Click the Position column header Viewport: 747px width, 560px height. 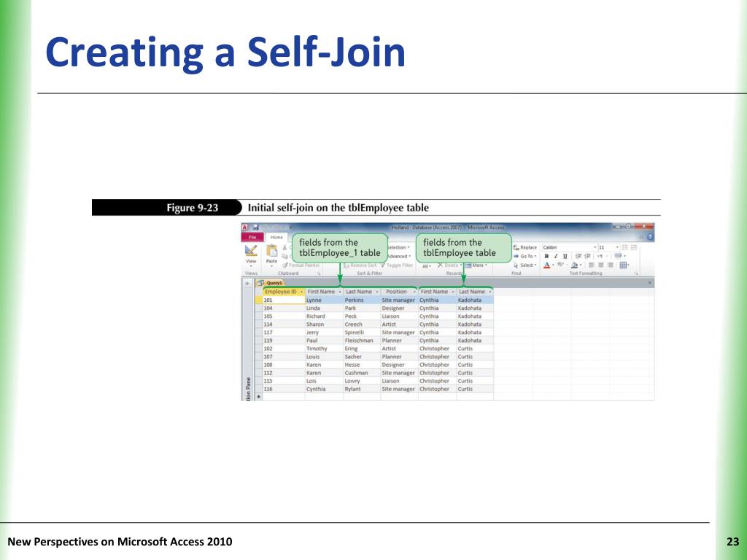[x=399, y=292]
